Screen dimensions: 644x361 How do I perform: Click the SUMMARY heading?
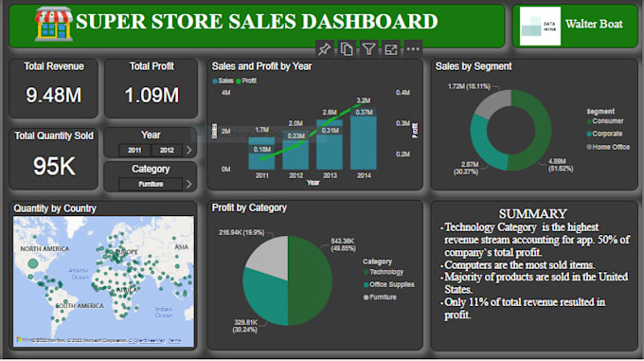point(532,214)
